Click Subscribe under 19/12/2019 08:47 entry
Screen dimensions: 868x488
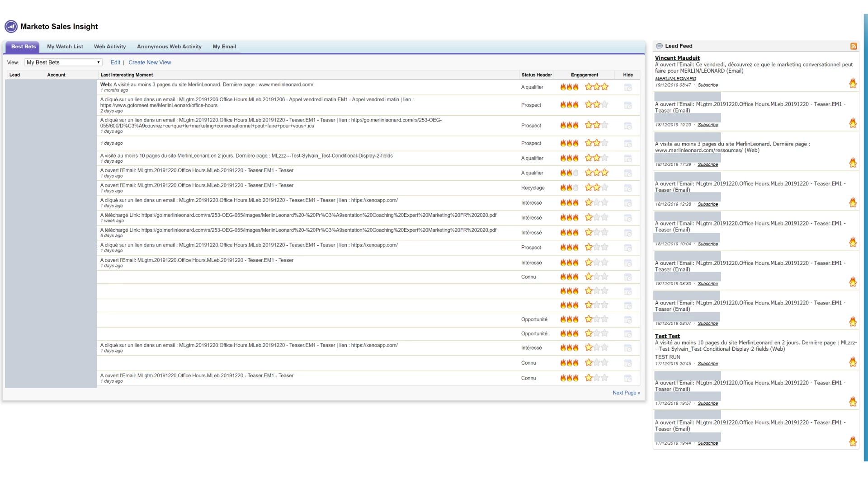[708, 85]
